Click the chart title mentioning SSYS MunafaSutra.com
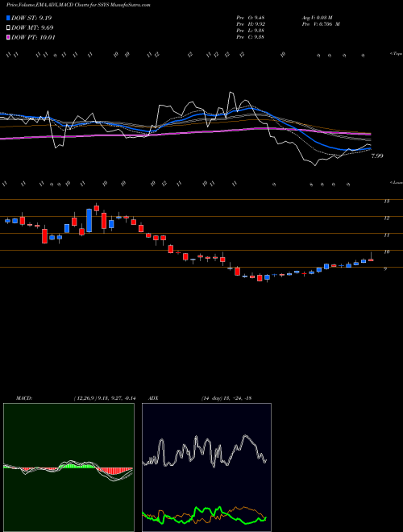 pos(77,5)
